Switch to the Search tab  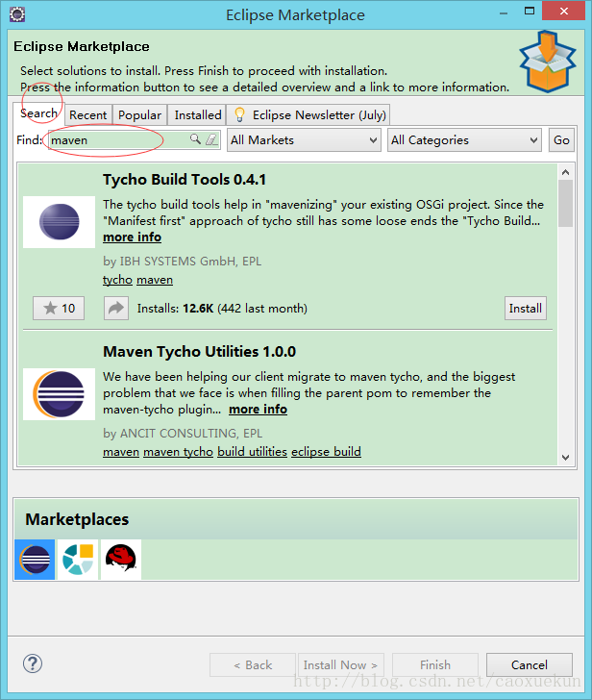pyautogui.click(x=38, y=113)
